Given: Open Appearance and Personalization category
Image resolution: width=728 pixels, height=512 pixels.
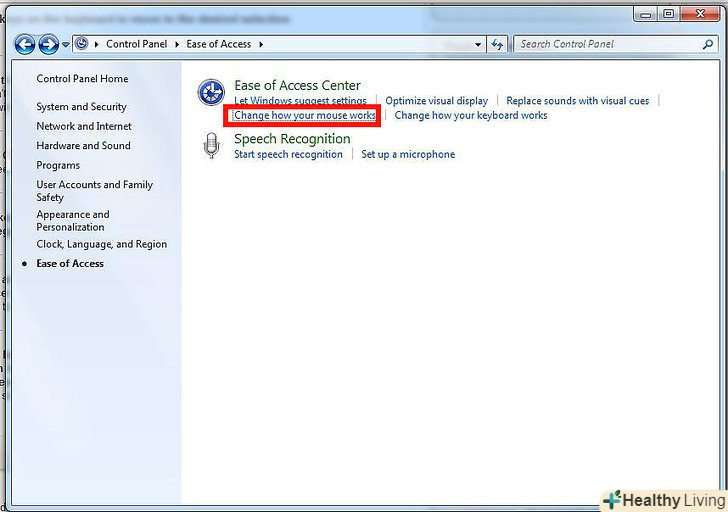Looking at the screenshot, I should tap(73, 220).
